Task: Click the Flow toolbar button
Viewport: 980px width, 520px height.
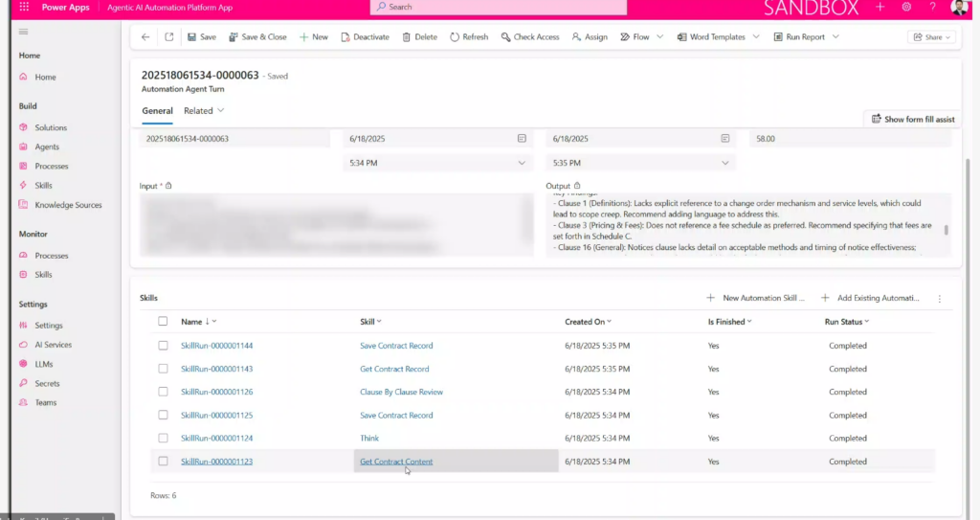Action: (x=635, y=37)
